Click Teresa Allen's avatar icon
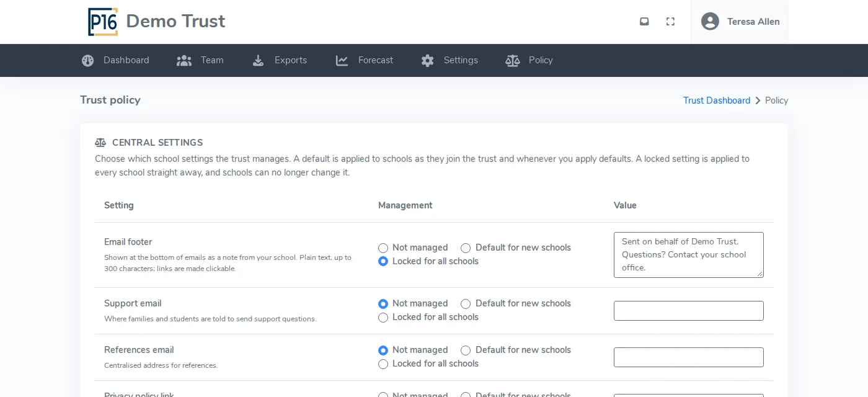868x397 pixels. 710,22
